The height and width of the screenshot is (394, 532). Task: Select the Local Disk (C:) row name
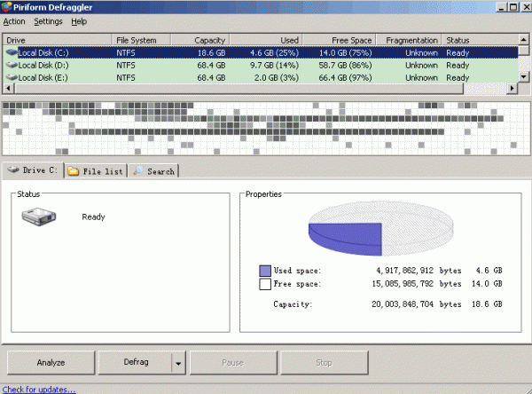(43, 52)
